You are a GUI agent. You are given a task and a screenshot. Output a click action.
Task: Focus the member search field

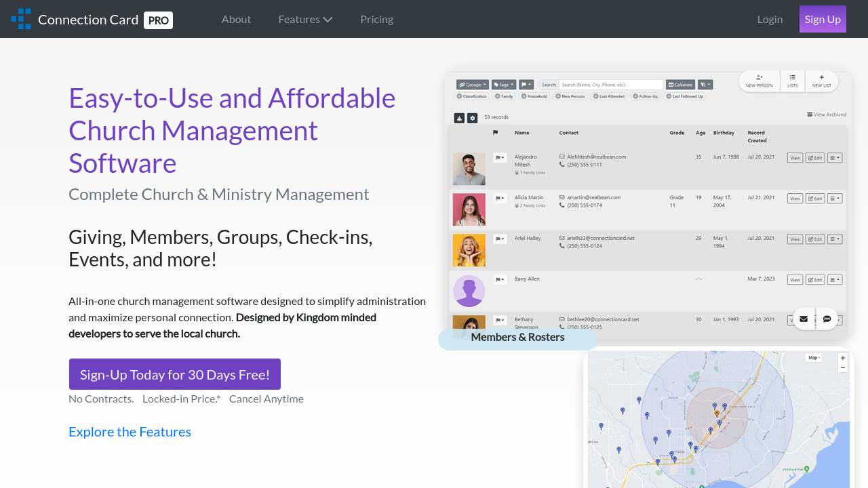611,85
